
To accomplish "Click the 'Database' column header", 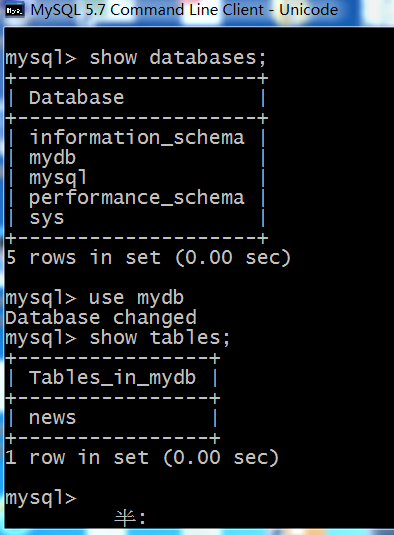I will pyautogui.click(x=76, y=98).
